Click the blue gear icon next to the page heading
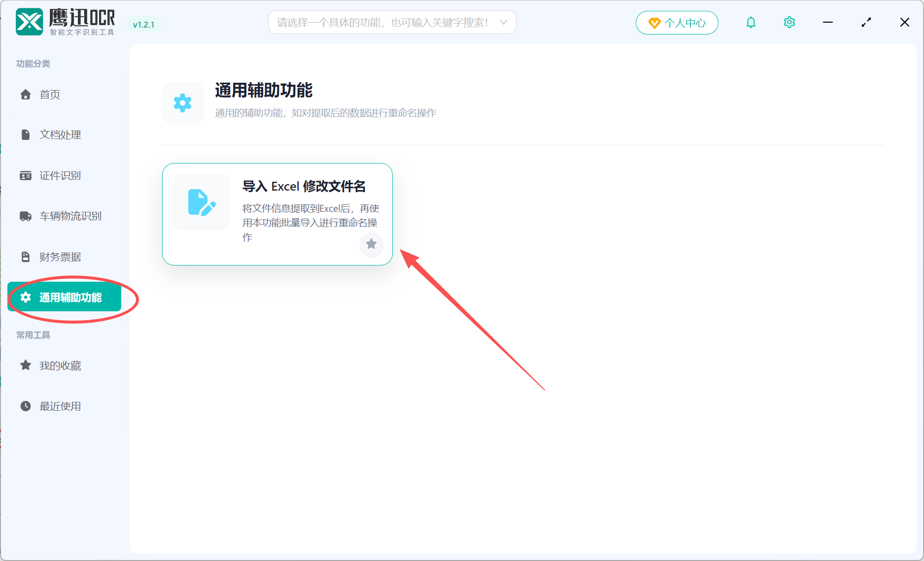Image resolution: width=924 pixels, height=561 pixels. click(183, 103)
